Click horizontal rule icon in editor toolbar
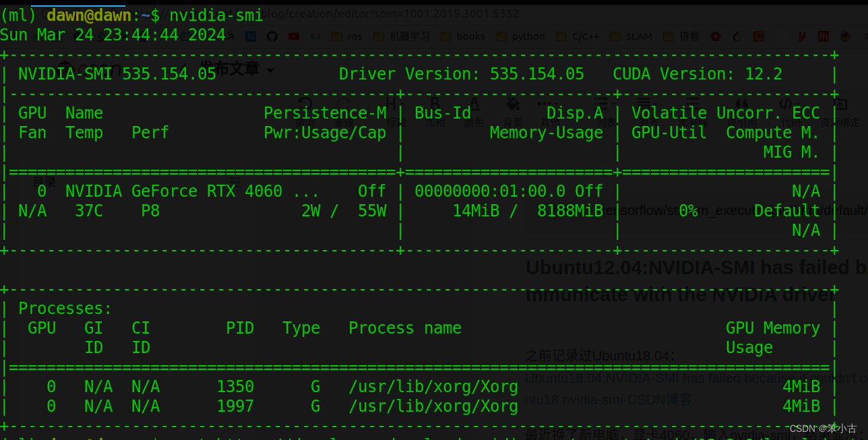Screen dimensions: 868x440 (x=694, y=104)
